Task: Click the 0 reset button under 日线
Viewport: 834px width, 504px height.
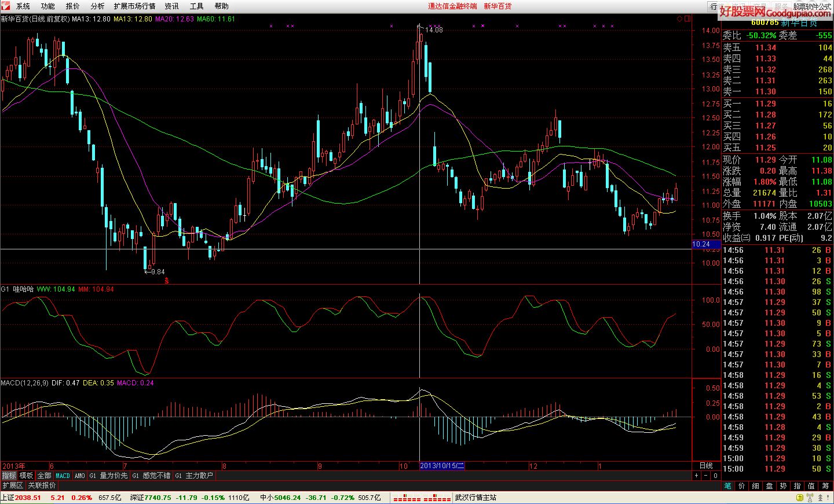Action: point(715,476)
